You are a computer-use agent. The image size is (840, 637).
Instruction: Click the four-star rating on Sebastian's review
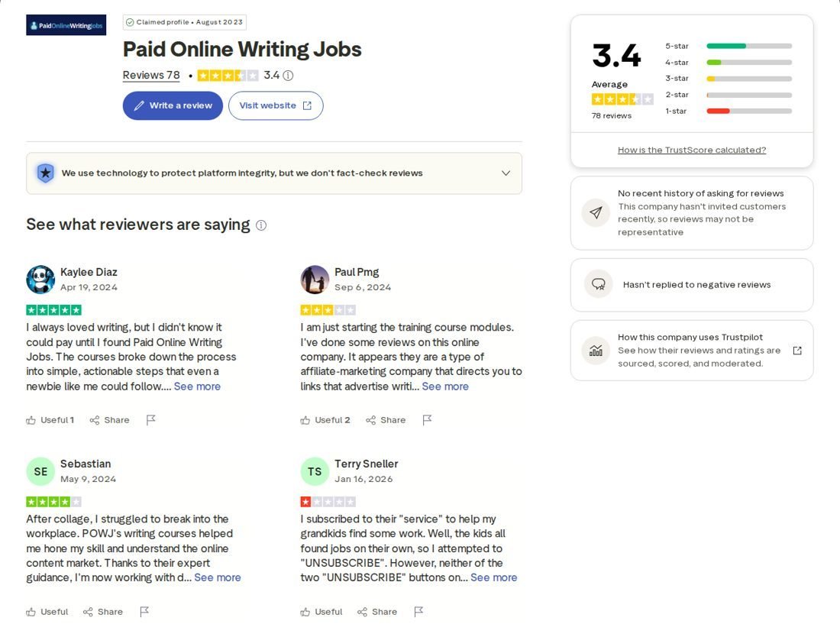[53, 502]
